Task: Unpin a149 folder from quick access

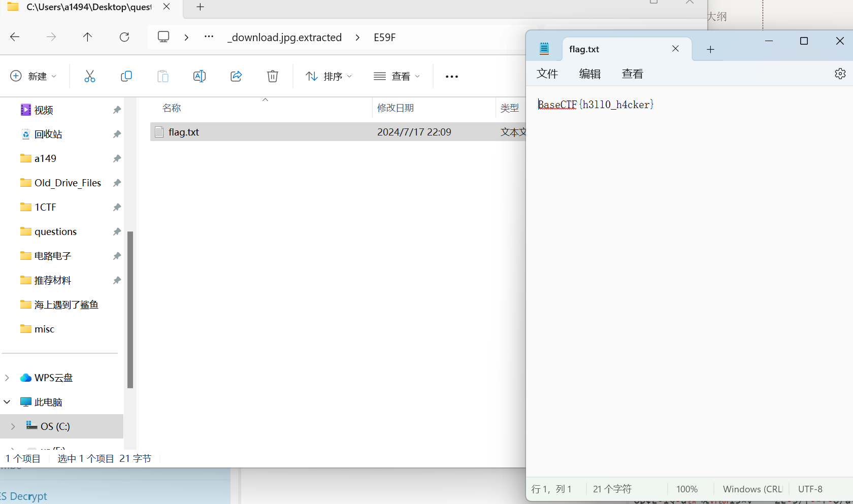Action: pos(117,159)
